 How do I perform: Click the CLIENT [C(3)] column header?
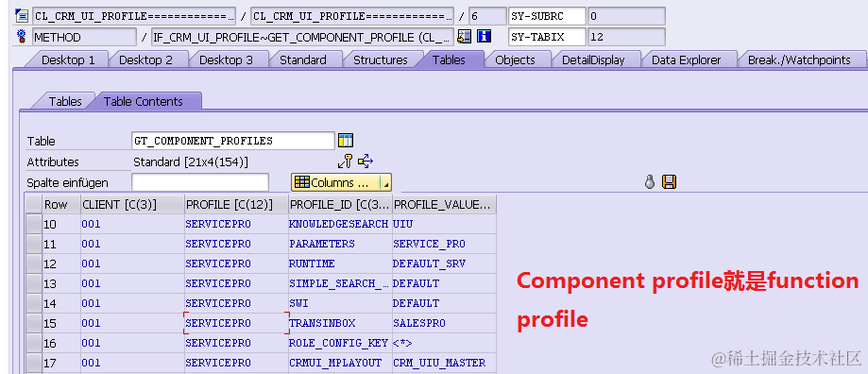point(132,204)
